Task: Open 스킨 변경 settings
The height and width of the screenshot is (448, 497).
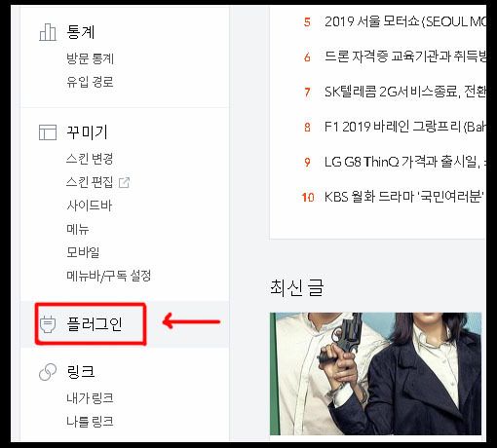Action: coord(90,159)
